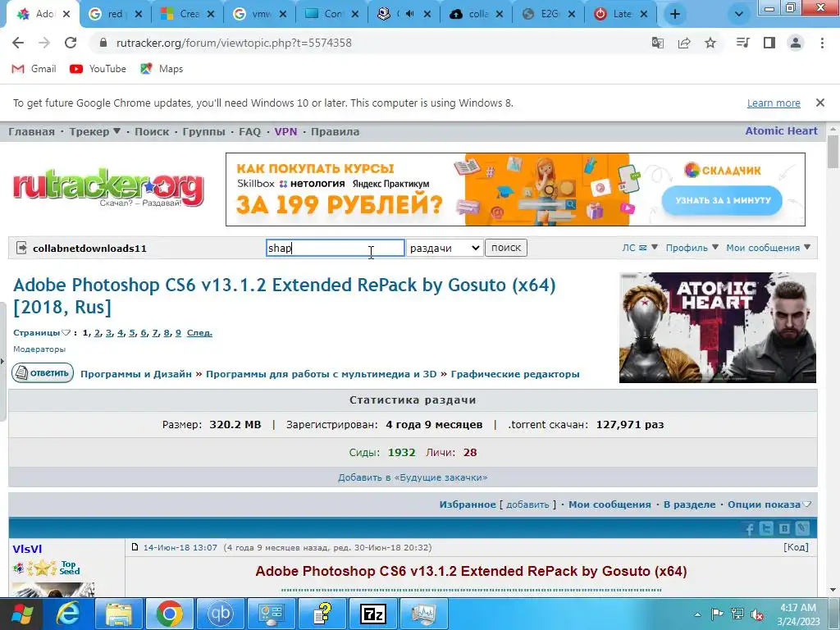Click Learn more about Chrome updates
This screenshot has width=840, height=630.
pyautogui.click(x=774, y=103)
